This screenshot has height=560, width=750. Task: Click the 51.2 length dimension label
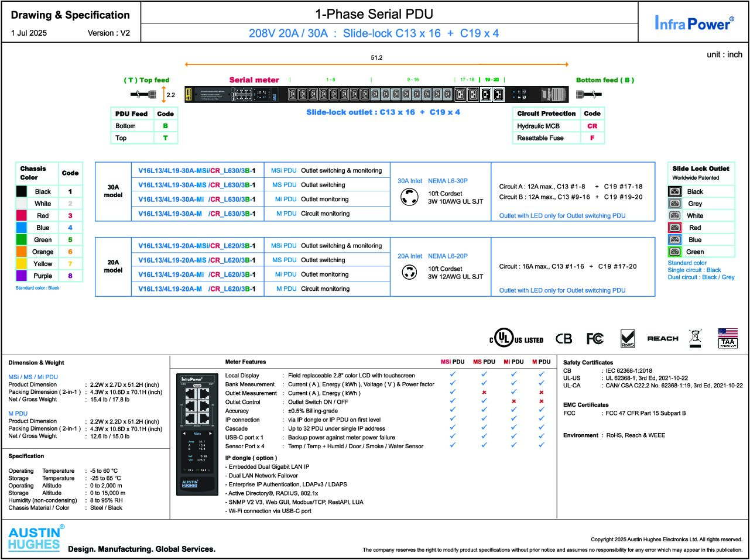[376, 57]
